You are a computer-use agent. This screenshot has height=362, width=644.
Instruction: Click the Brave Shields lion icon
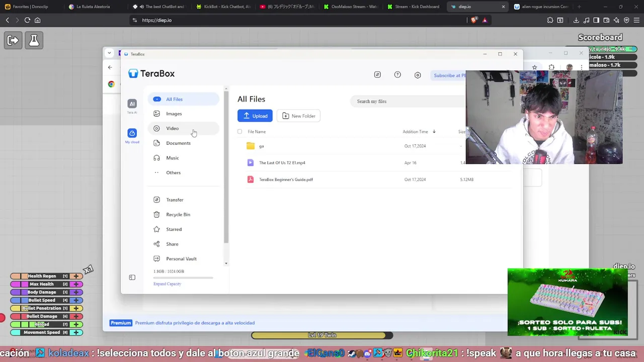point(474,20)
